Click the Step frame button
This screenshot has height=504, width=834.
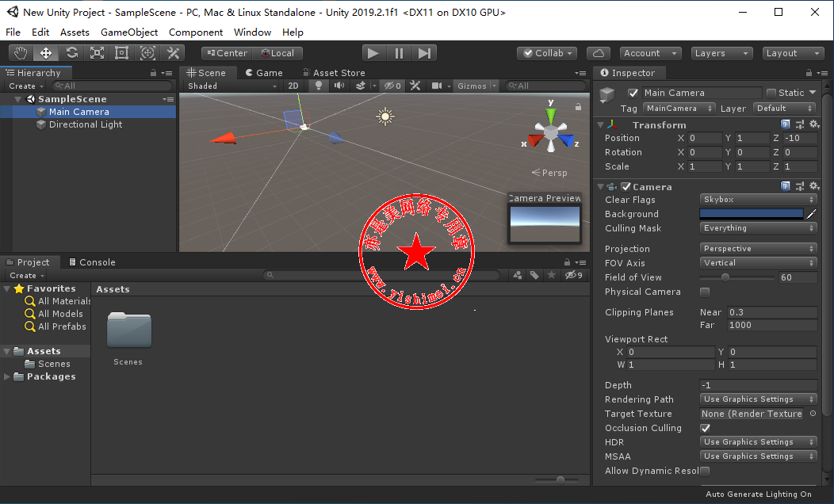424,53
